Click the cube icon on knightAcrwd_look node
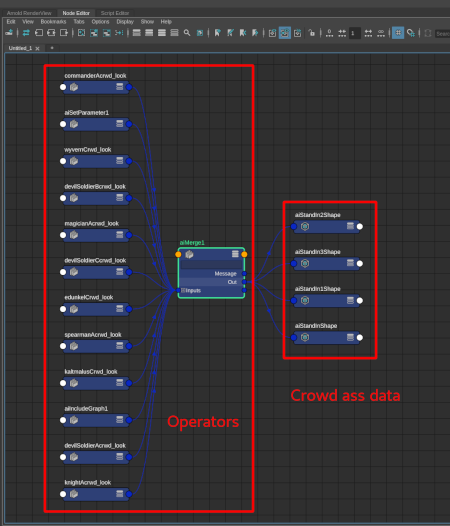Screen dimensions: 450x526 (74, 494)
